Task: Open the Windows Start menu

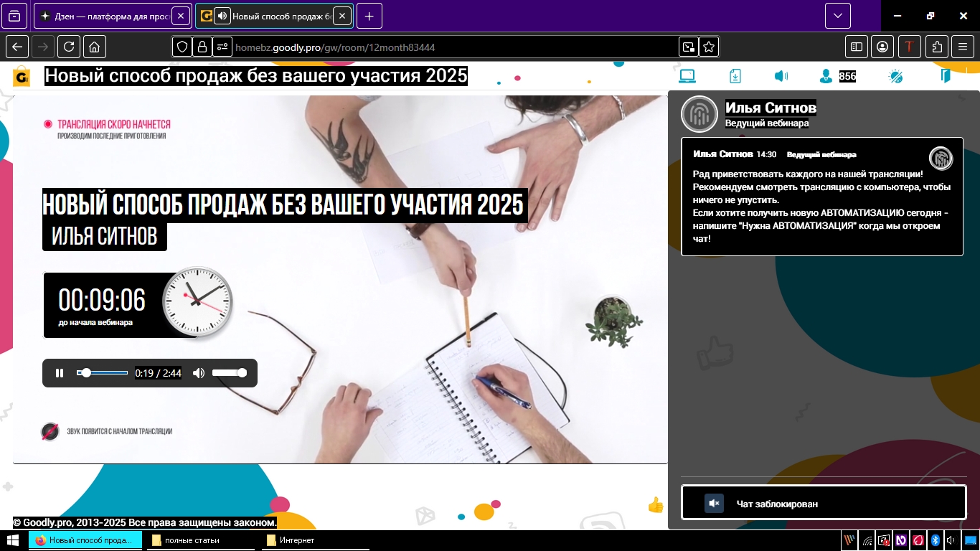Action: [12, 540]
